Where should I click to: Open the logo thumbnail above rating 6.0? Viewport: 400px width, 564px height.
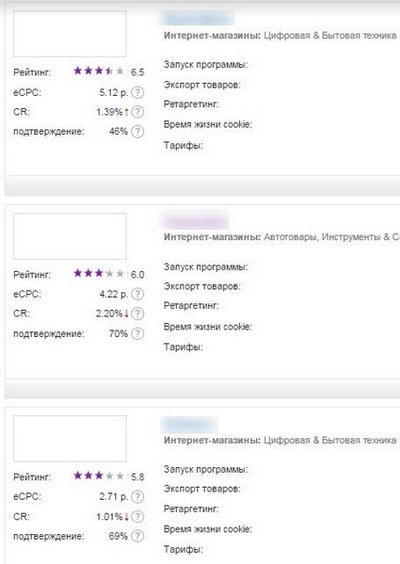tap(70, 236)
